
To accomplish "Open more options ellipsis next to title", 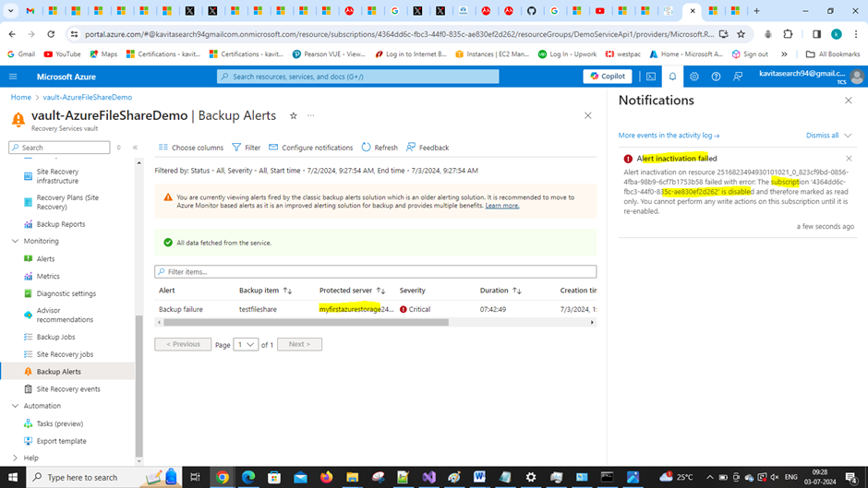I will (310, 115).
